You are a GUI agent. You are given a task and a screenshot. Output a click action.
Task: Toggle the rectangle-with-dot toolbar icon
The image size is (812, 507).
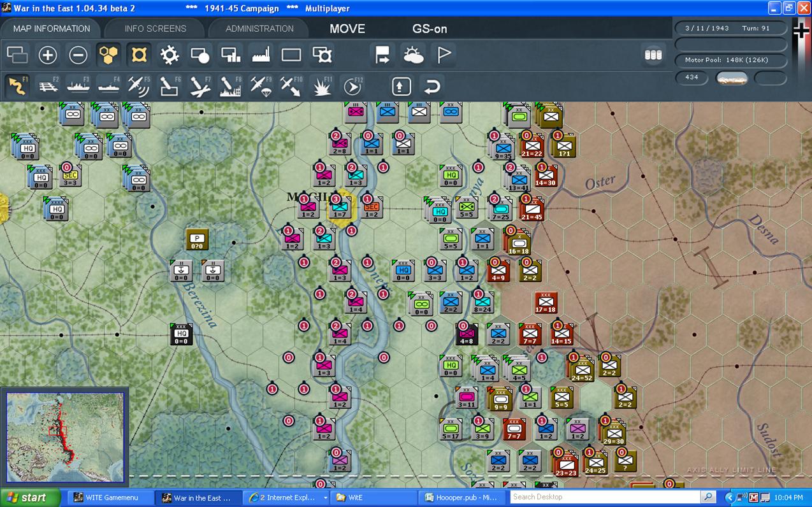200,55
